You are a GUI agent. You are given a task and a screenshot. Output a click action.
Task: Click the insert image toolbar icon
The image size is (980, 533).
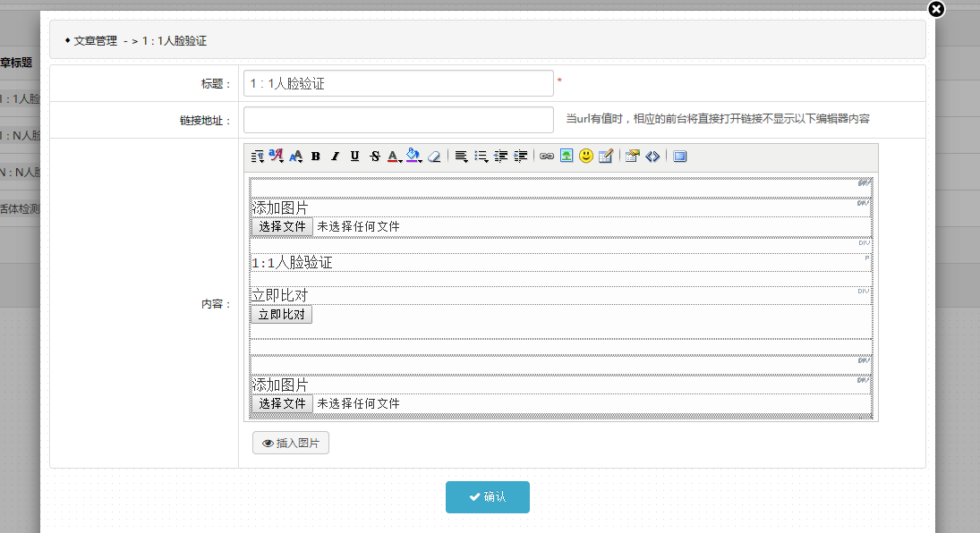click(x=567, y=157)
